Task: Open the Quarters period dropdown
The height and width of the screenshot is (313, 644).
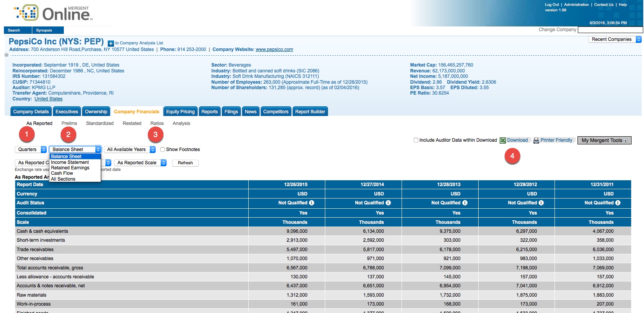Action: pyautogui.click(x=31, y=149)
